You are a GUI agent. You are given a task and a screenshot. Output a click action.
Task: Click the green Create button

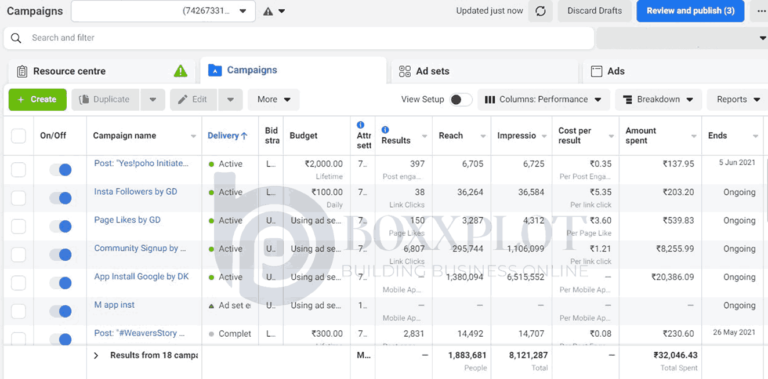point(37,99)
